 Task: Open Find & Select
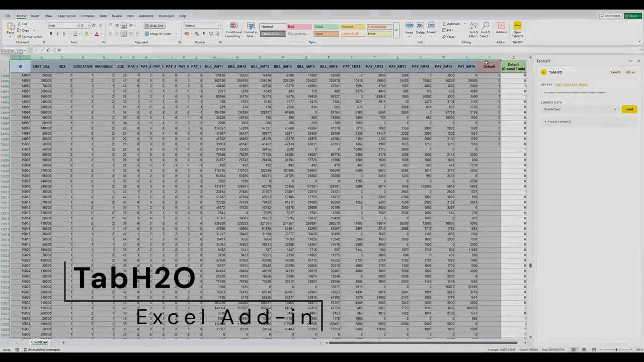(x=485, y=30)
